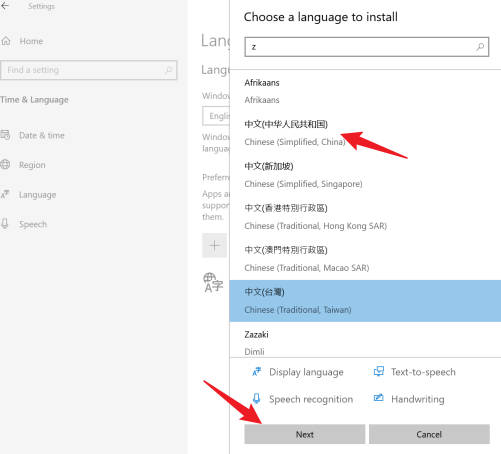Select Chinese (Simplified, Singapore) language
This screenshot has width=501, height=454.
tap(365, 175)
